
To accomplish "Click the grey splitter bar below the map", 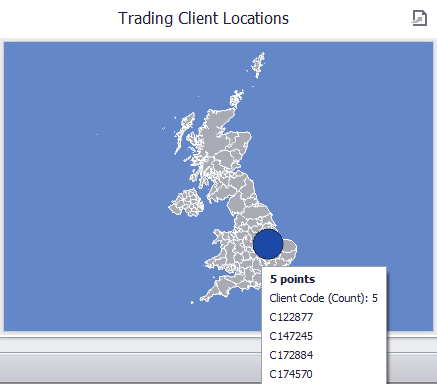I will tap(130, 345).
